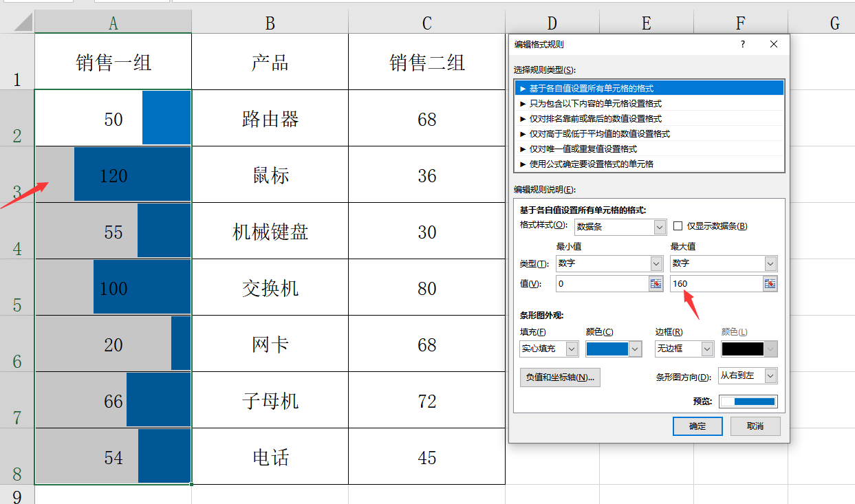855x504 pixels.
Task: Open the 最大值 type dropdown
Action: (x=770, y=263)
